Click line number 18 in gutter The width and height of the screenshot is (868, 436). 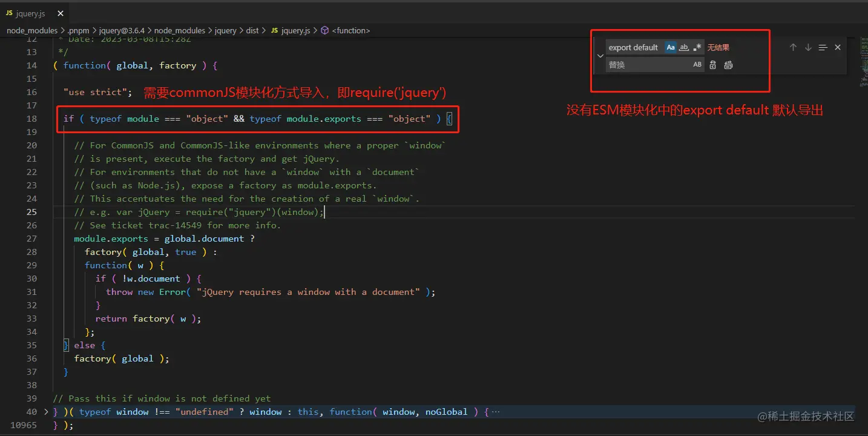pos(31,119)
